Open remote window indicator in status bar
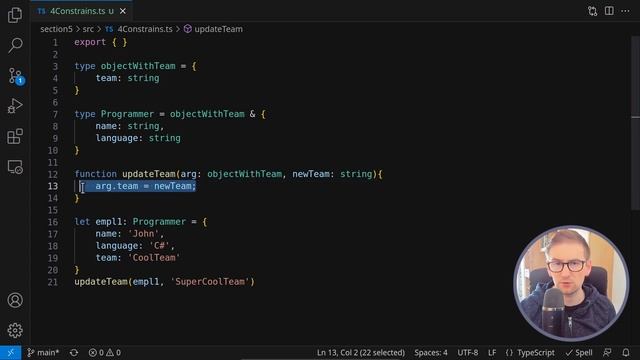The width and height of the screenshot is (640, 360). tap(11, 353)
